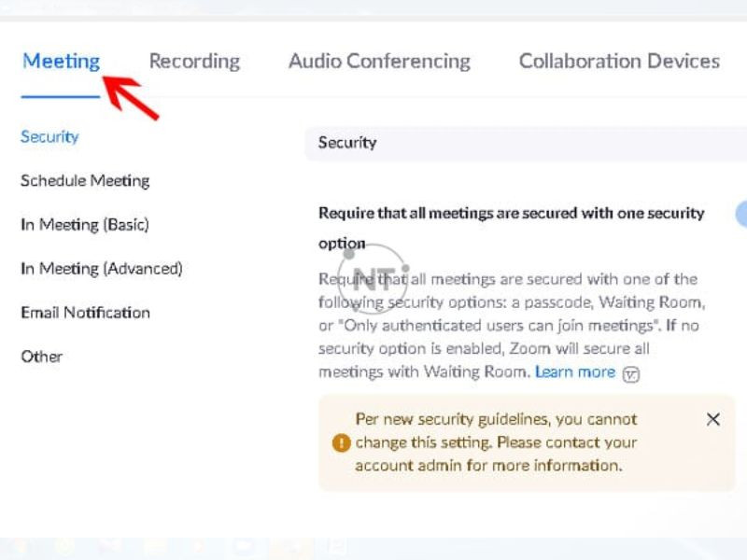Click the external link icon beside Learn more
Screen dimensions: 747x560
tap(631, 374)
